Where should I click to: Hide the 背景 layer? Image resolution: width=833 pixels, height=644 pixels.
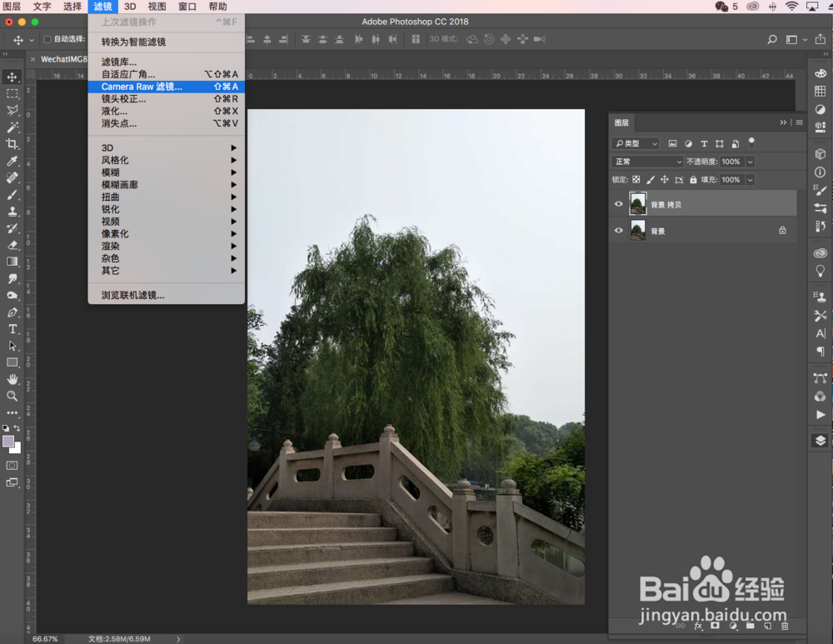pos(618,230)
